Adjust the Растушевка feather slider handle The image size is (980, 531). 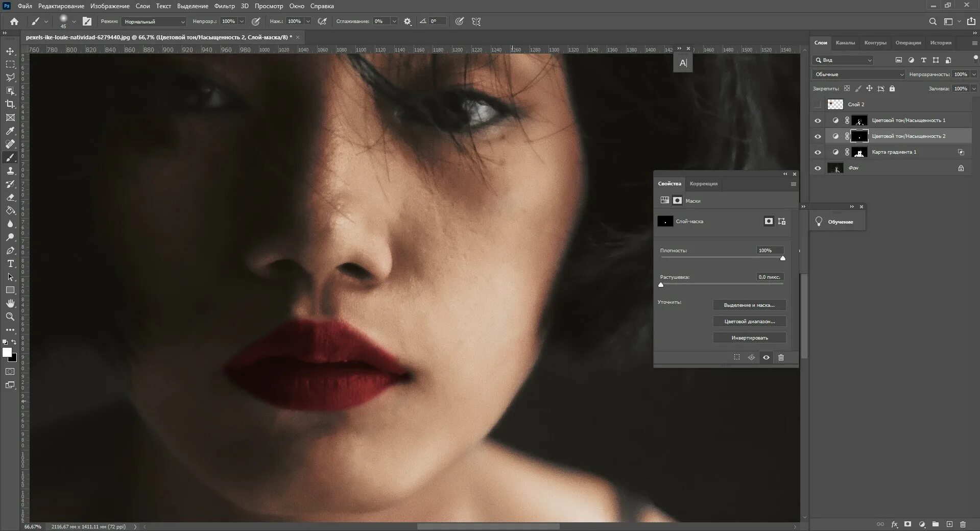[661, 285]
